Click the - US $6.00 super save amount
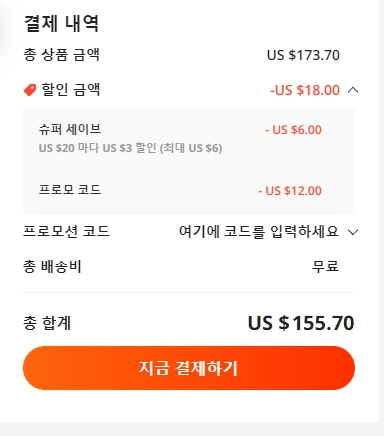The height and width of the screenshot is (436, 384). [x=293, y=130]
